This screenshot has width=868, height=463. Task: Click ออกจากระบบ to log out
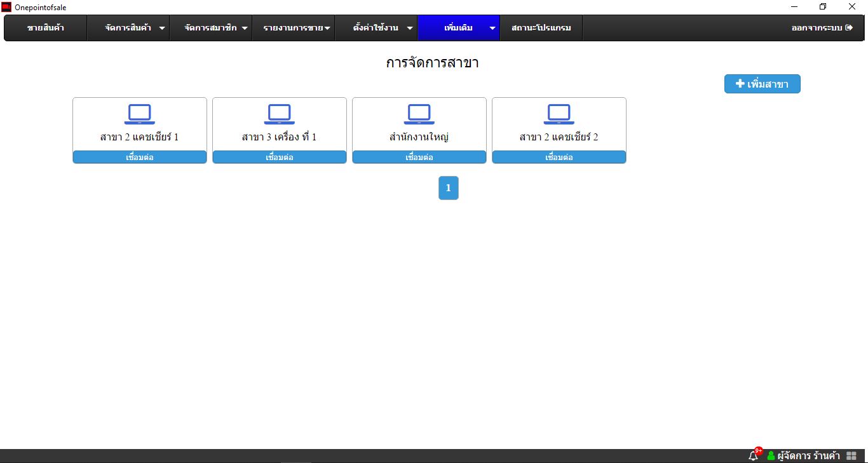coord(822,28)
